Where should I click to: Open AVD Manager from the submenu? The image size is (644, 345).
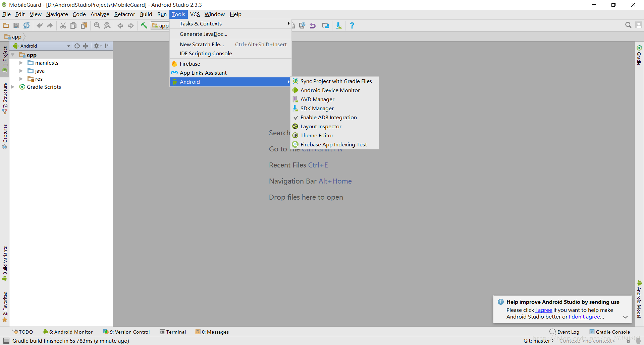[317, 99]
